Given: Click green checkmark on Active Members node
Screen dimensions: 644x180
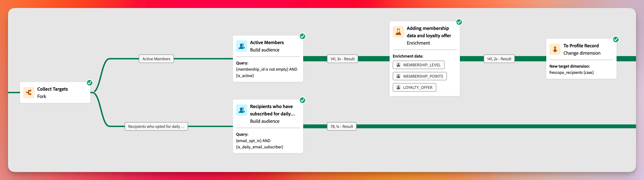Looking at the screenshot, I should click(x=303, y=36).
